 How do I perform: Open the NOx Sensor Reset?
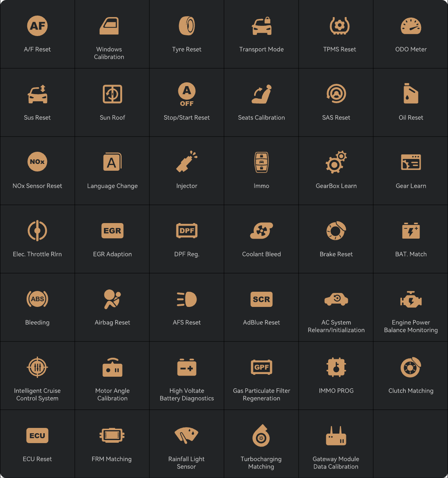tap(37, 171)
